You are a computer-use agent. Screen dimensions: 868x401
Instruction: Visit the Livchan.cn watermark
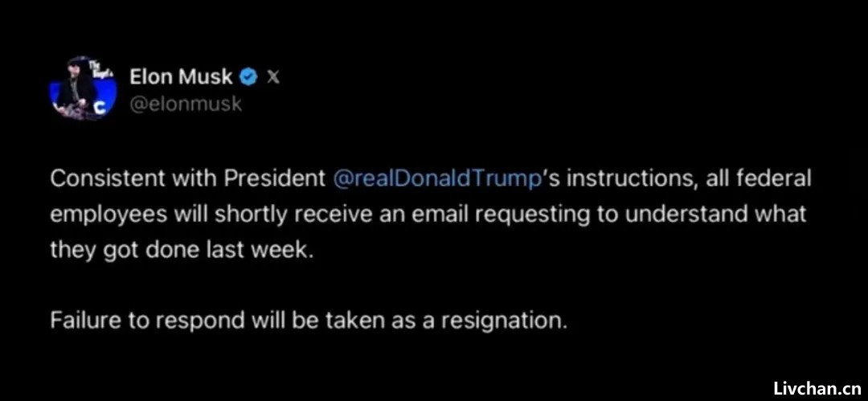[x=817, y=384]
